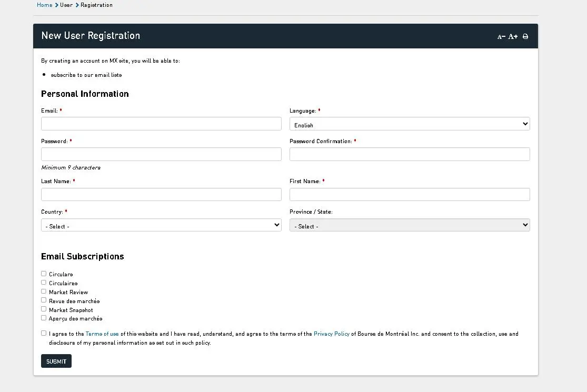The height and width of the screenshot is (392, 587).
Task: Print the page via the printer icon
Action: [525, 36]
